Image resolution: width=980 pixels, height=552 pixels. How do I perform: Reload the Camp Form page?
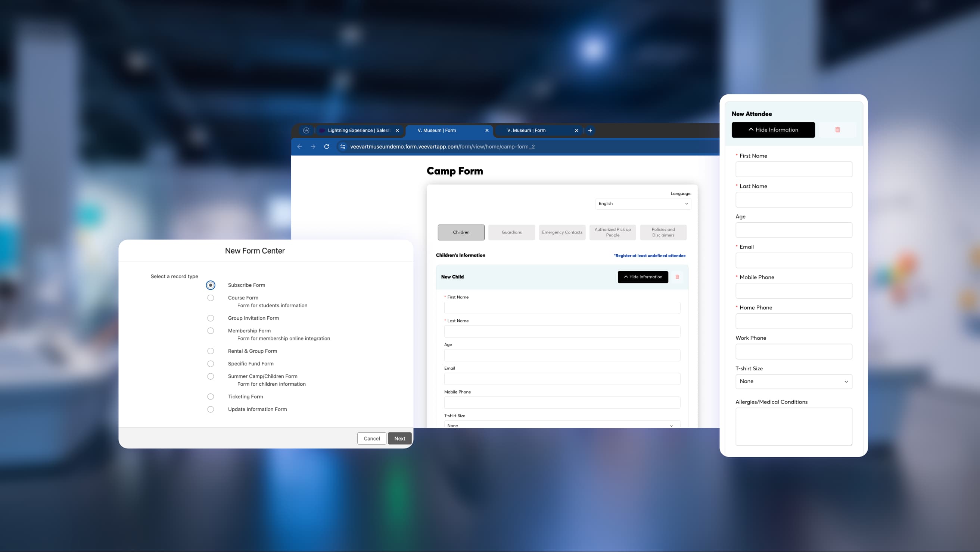coord(326,146)
